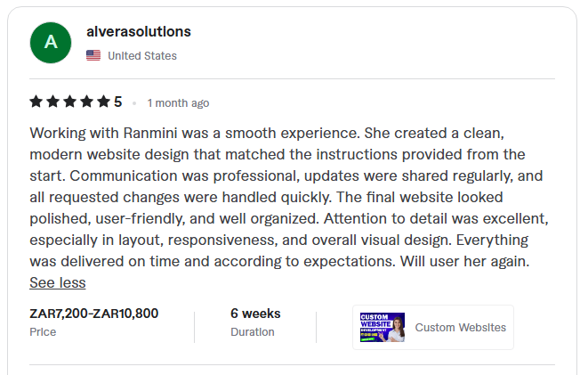Screen dimensions: 588x375
Task: Click the Custom Websites gig label
Action: pyautogui.click(x=461, y=327)
